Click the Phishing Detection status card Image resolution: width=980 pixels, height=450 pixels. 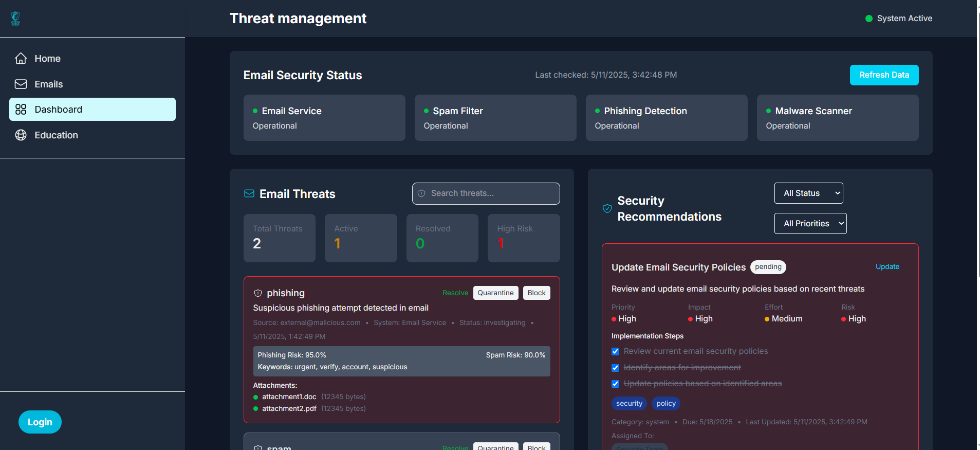[667, 118]
